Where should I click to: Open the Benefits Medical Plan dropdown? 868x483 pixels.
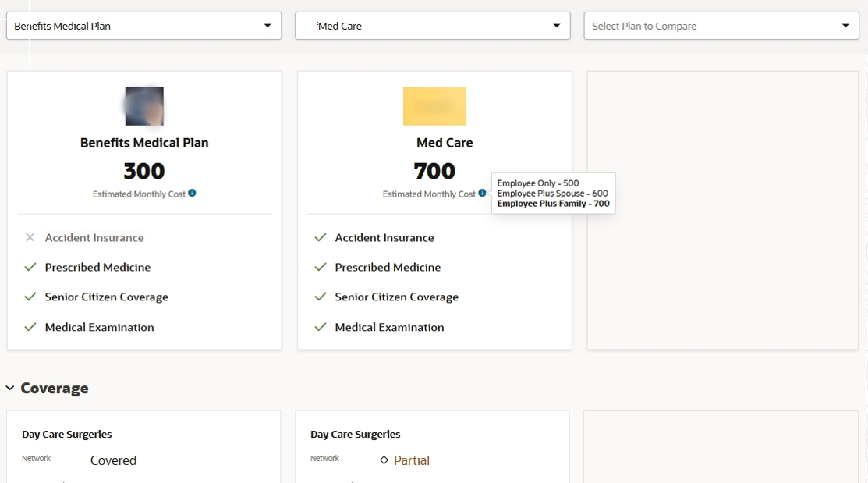pyautogui.click(x=143, y=26)
